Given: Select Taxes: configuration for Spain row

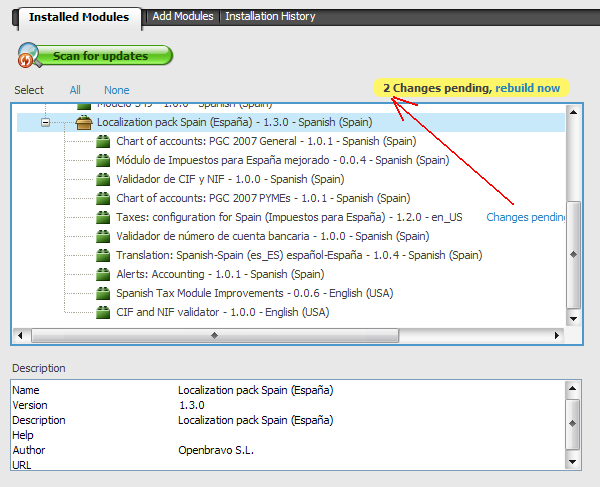Looking at the screenshot, I should 289,217.
